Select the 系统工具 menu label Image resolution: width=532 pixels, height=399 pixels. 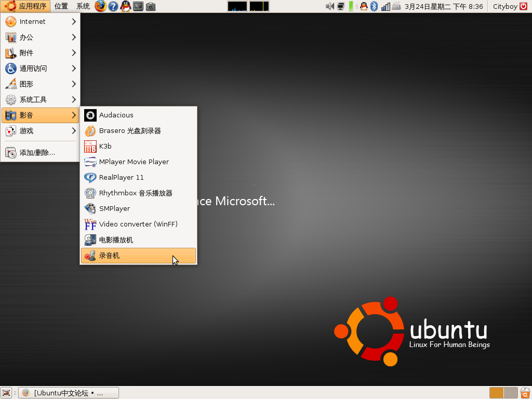[33, 100]
